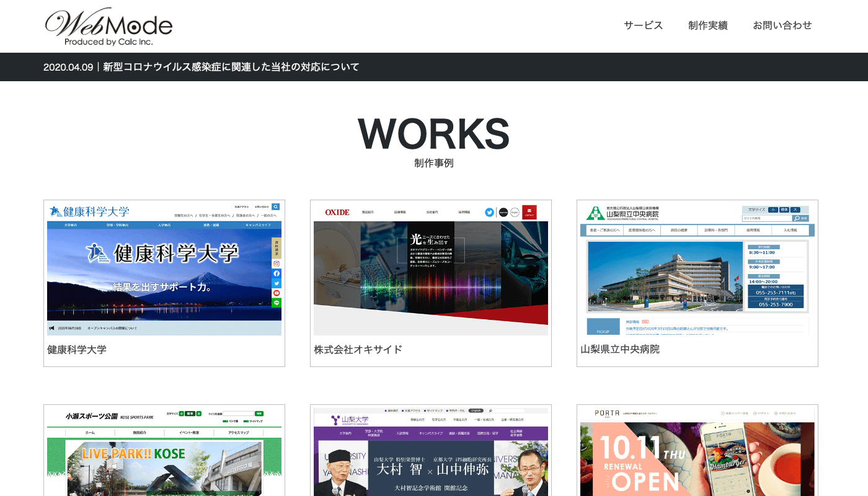Click the Facebook icon in 健康科学大学 preview
Viewport: 868px width, 496px height.
[277, 273]
